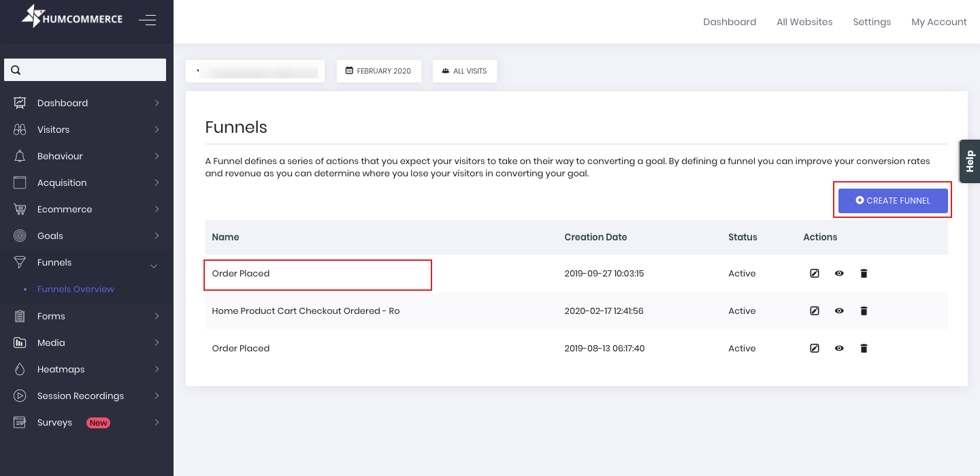
Task: Click the eye icon on the top funnel row
Action: click(838, 273)
